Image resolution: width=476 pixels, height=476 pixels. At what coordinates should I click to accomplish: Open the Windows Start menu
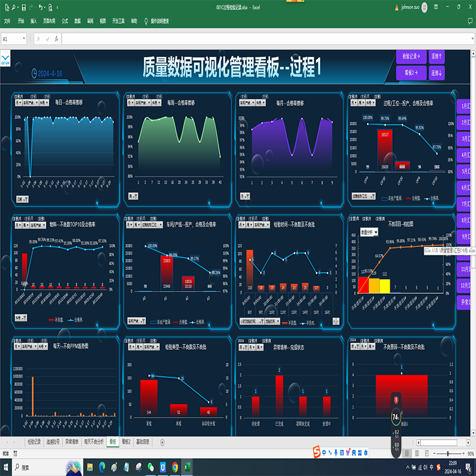6,467
